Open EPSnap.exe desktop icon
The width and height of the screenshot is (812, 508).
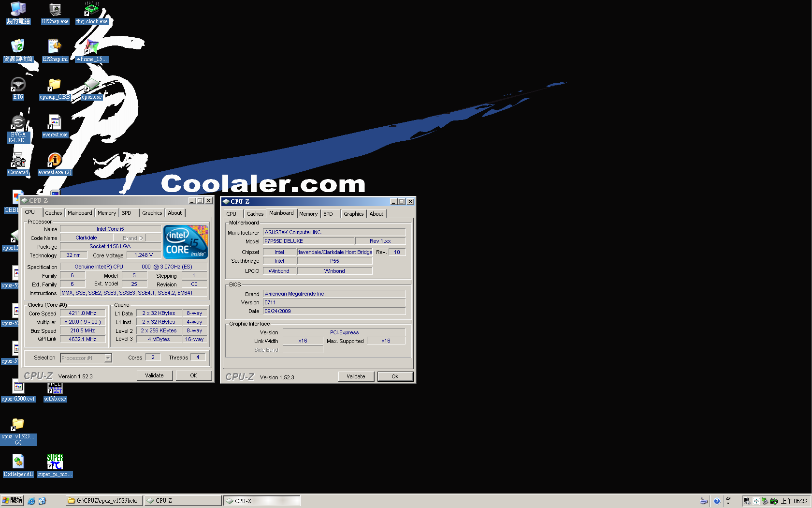click(x=55, y=13)
